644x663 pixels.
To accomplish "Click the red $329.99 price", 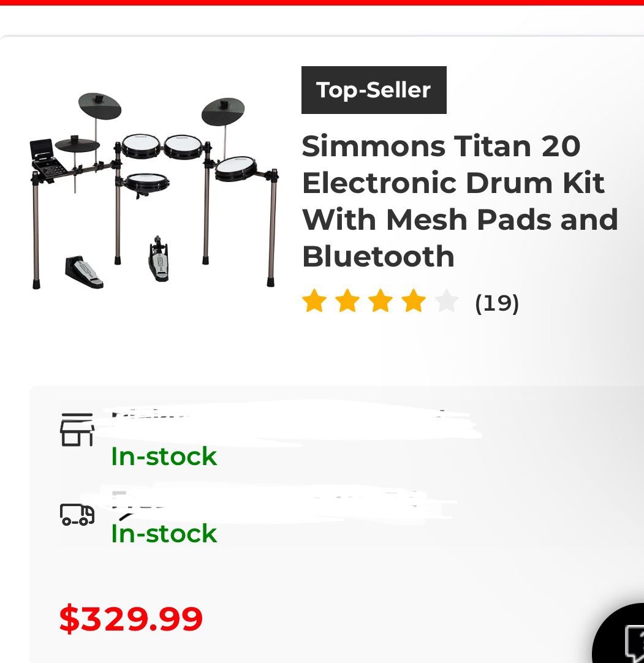I will point(131,619).
